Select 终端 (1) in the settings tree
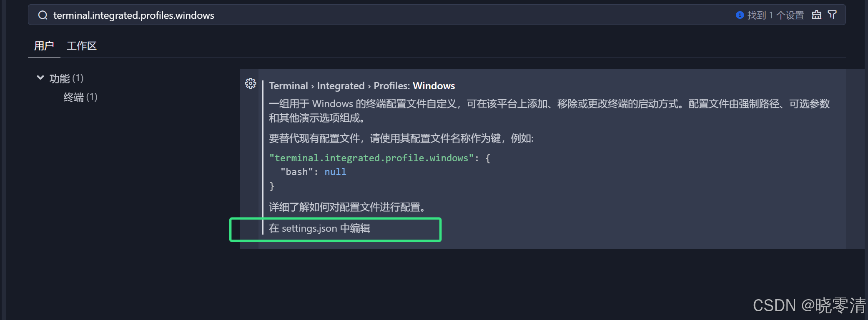Screen dimensions: 868x320 coord(80,97)
